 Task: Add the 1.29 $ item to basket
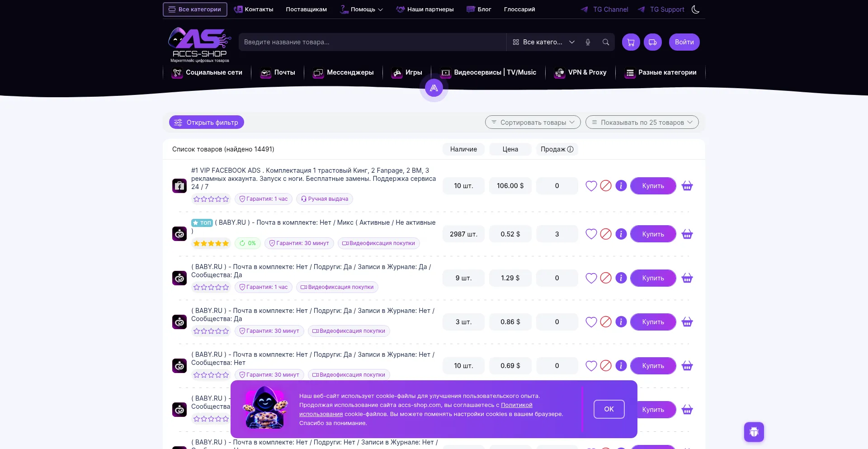tap(687, 278)
